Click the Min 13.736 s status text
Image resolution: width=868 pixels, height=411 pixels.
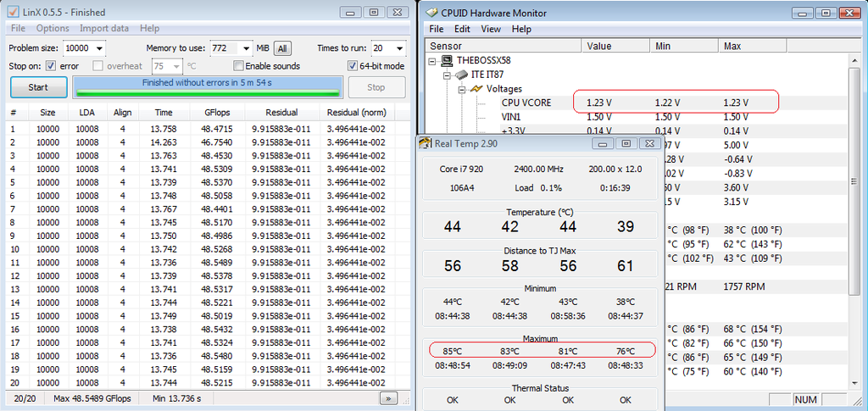(176, 398)
